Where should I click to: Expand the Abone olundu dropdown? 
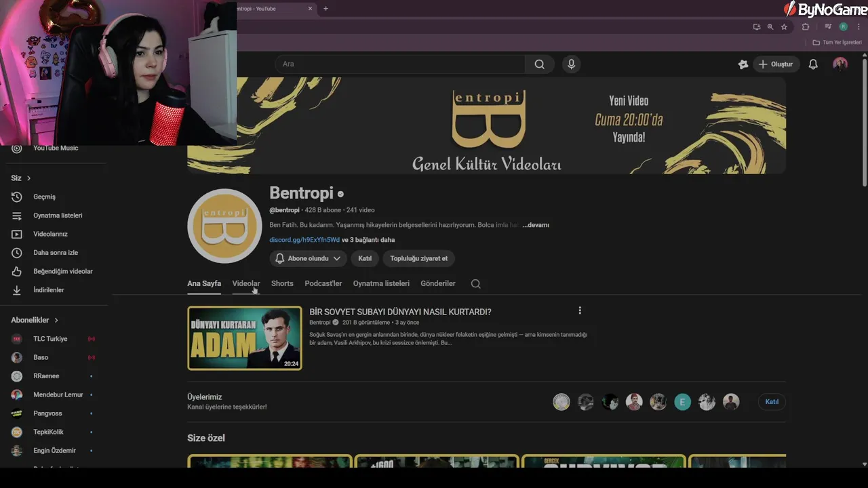(x=308, y=258)
